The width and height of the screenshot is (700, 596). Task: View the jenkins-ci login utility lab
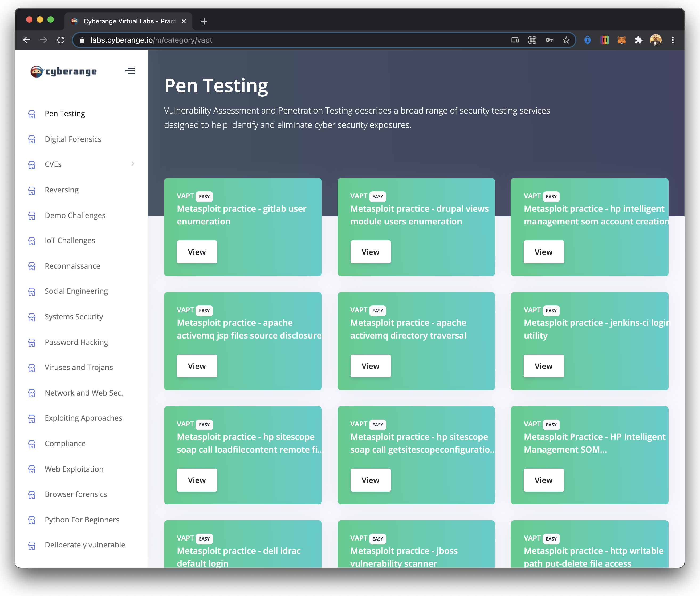543,366
